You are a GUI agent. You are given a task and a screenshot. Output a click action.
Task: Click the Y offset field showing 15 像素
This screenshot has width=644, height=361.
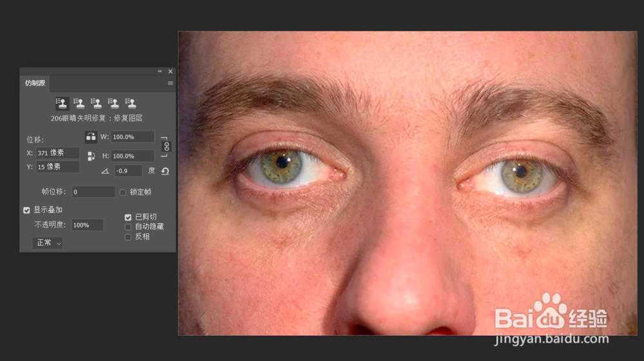coord(57,167)
